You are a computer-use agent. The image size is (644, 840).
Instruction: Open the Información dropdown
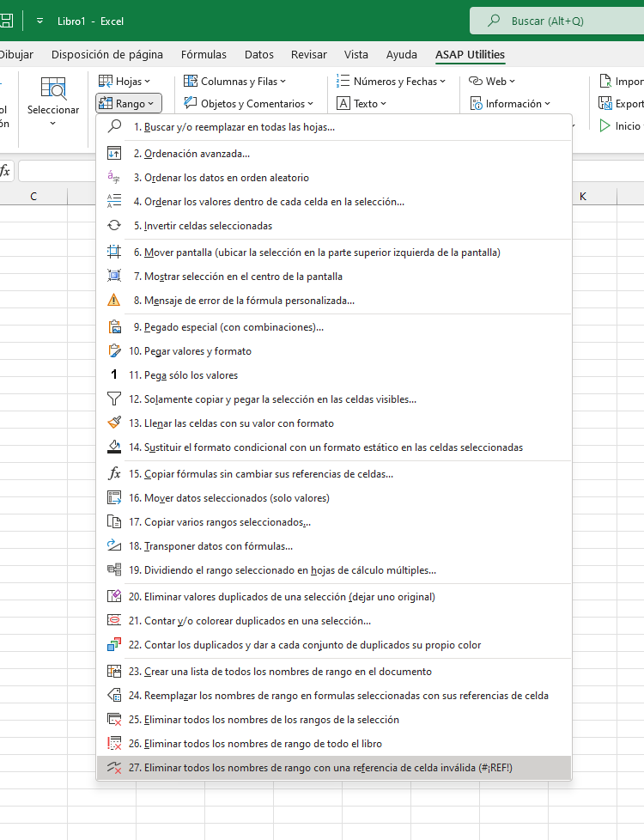click(x=510, y=103)
